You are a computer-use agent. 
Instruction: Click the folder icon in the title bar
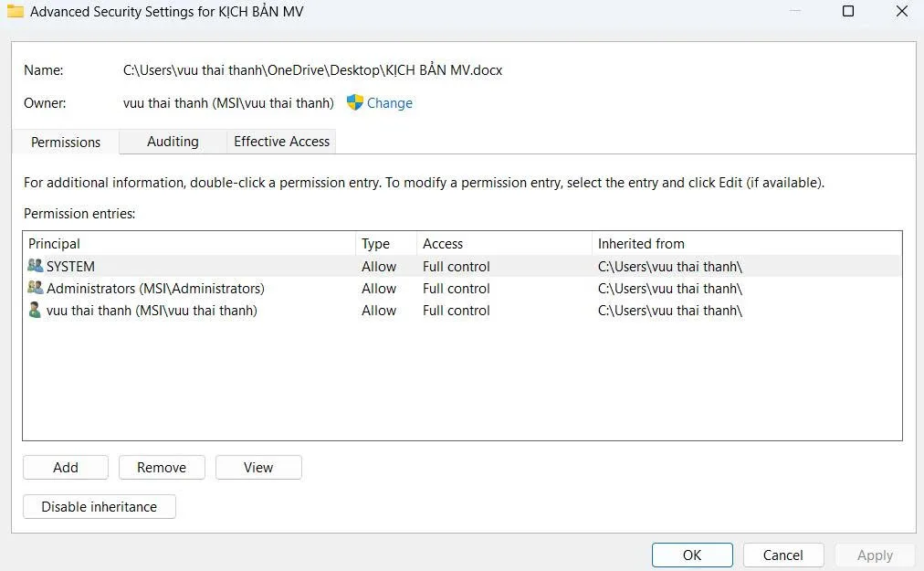(16, 11)
